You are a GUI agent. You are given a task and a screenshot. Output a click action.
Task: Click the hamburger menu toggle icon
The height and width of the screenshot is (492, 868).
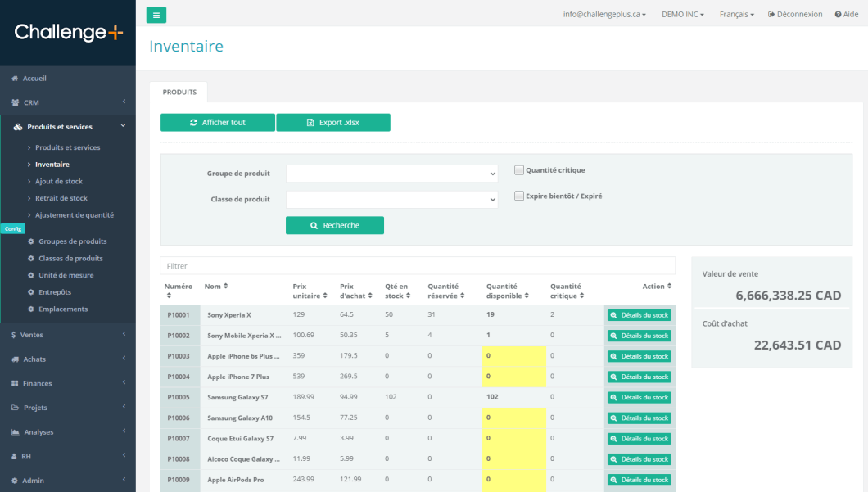tap(156, 15)
